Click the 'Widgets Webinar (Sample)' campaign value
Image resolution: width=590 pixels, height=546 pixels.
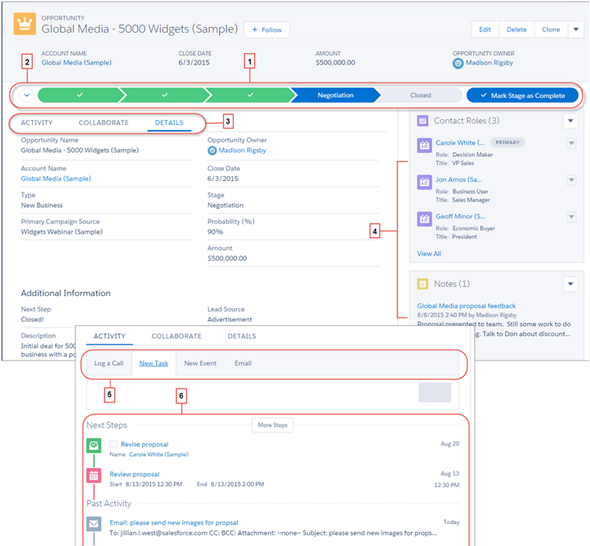pyautogui.click(x=62, y=232)
